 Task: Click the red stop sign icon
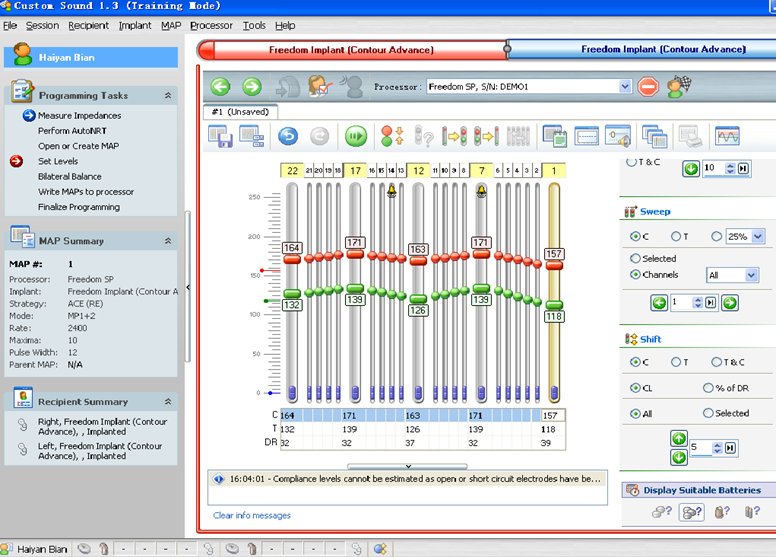[648, 87]
